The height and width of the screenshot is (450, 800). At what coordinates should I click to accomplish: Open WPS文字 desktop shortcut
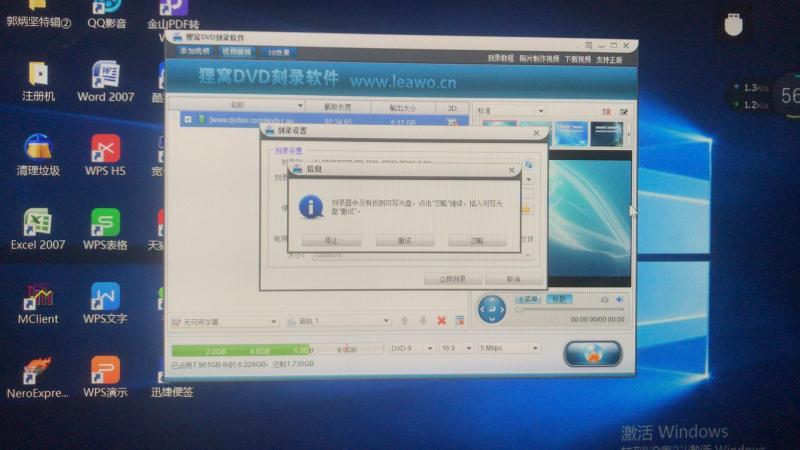[105, 303]
